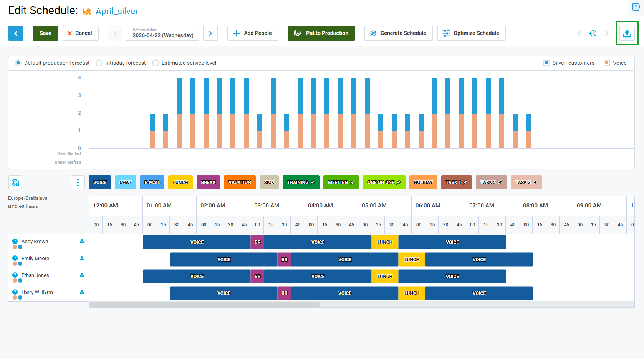Viewport: 644px width, 359px height.
Task: Click the export/upload schedule icon
Action: pos(627,33)
